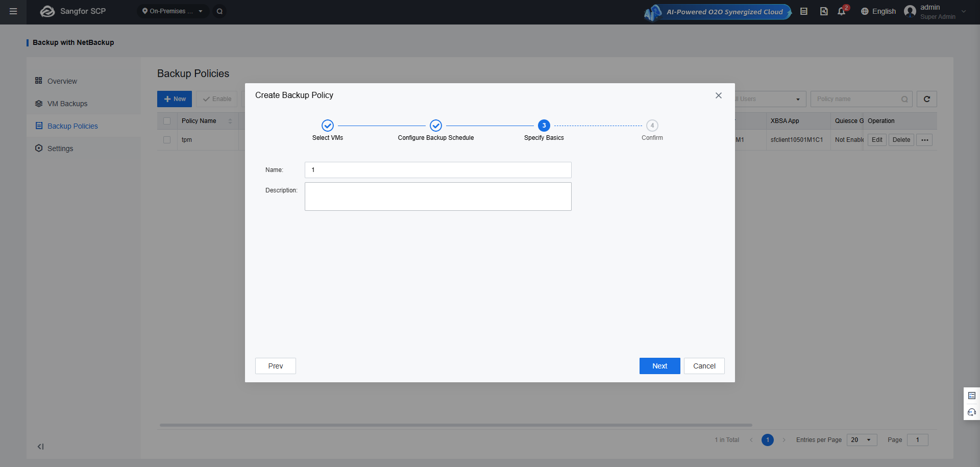
Task: Open the AI-Powered O2O Synergized Cloud banner
Action: click(x=718, y=12)
